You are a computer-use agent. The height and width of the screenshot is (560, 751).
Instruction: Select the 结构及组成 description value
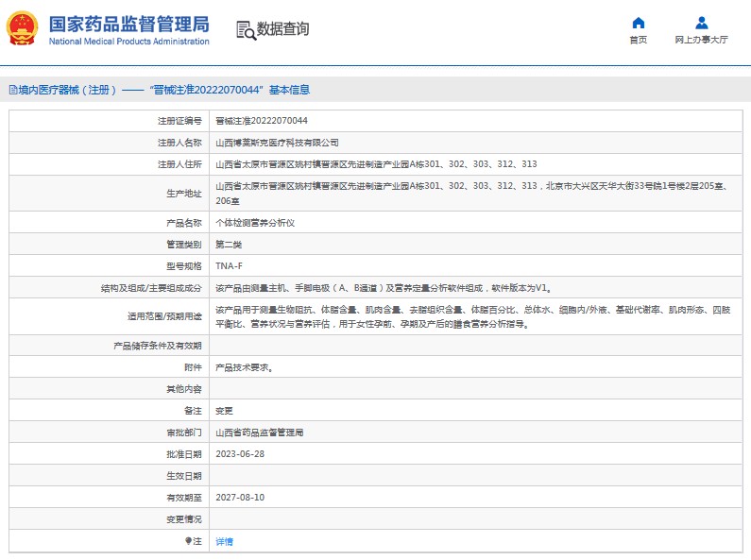tap(384, 288)
